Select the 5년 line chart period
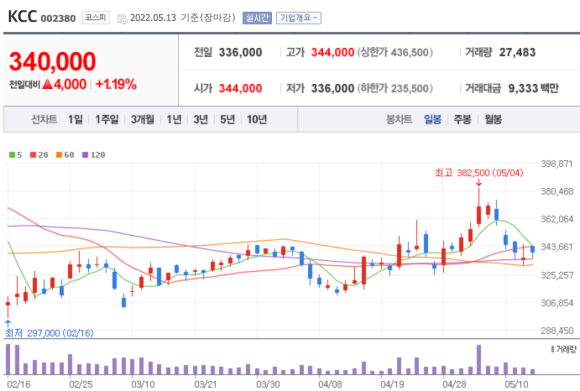This screenshot has height=391, width=580. [227, 119]
